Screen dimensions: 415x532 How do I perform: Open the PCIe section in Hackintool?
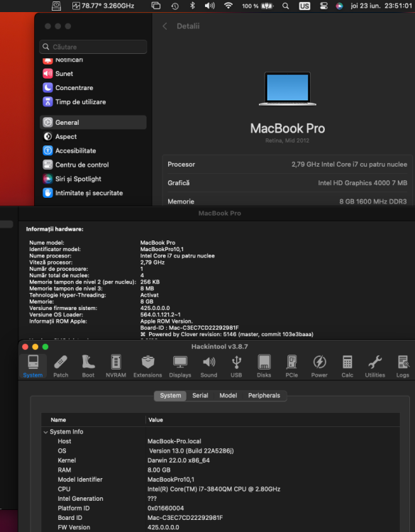coord(292,366)
